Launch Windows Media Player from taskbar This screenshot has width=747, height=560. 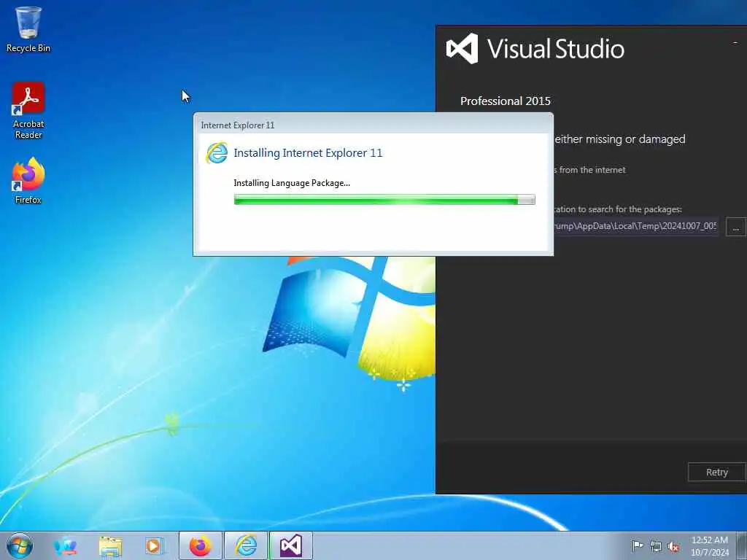155,545
